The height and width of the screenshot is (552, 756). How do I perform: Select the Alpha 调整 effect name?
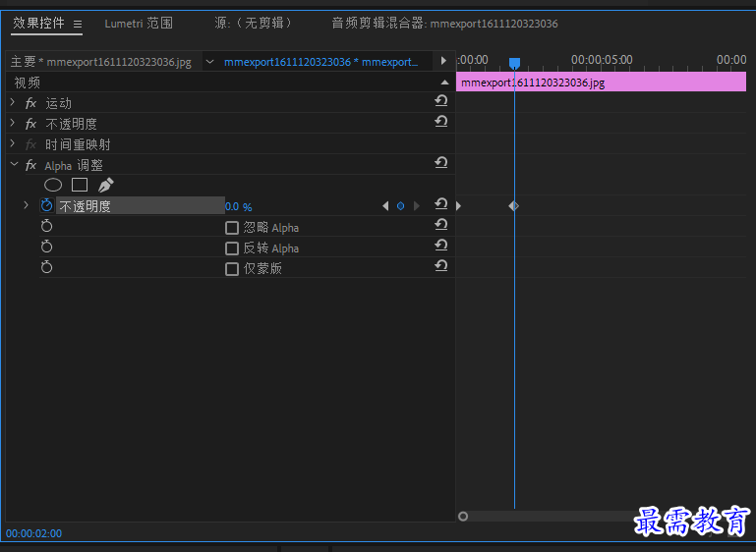(x=74, y=166)
